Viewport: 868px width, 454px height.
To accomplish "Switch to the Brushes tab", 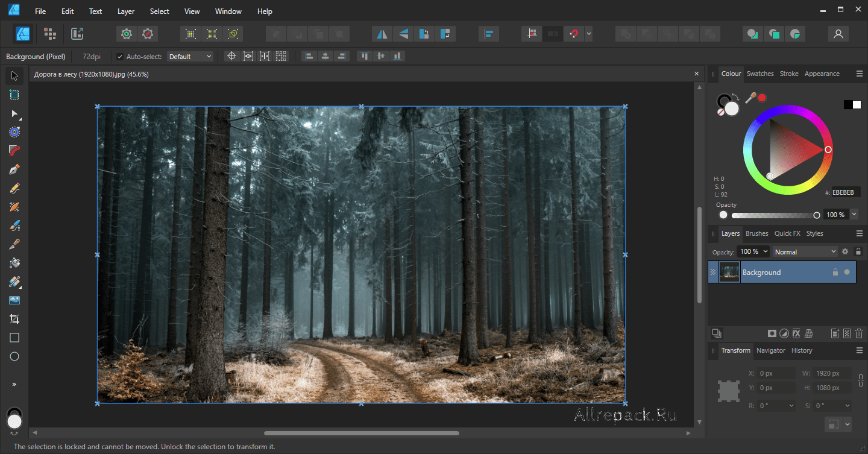I will [x=757, y=233].
